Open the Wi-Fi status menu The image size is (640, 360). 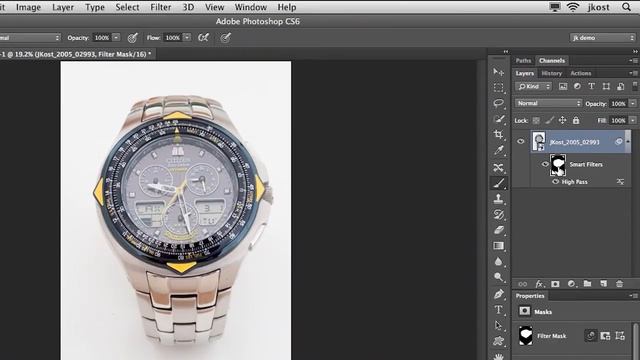[x=573, y=7]
